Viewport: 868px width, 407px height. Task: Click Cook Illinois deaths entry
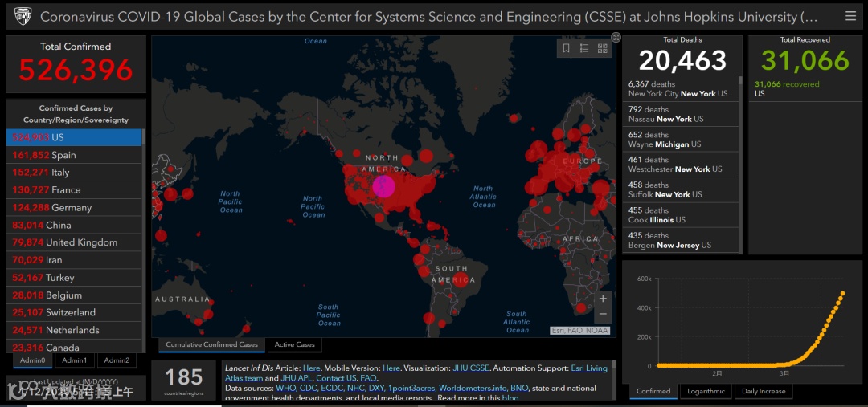pos(682,215)
